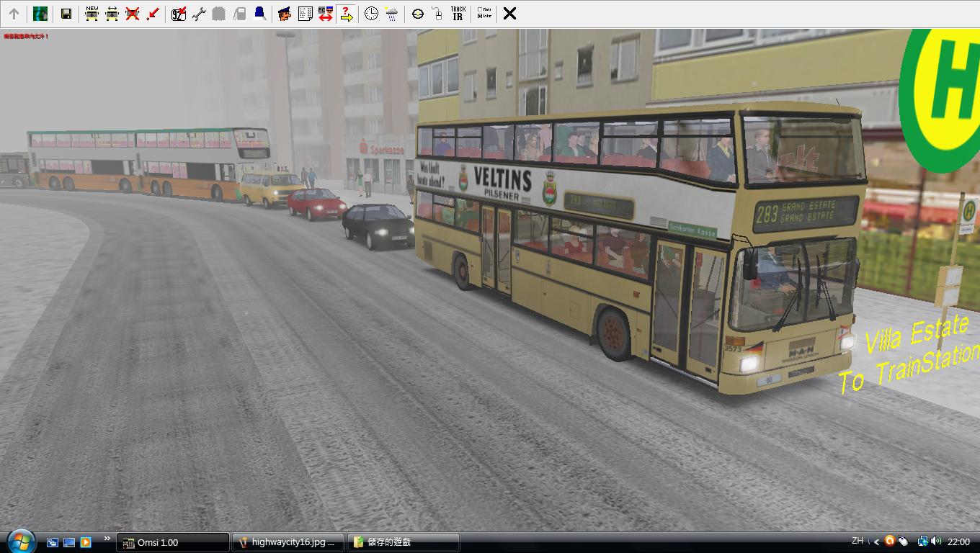Click the Windows Start button
The height and width of the screenshot is (553, 980).
[20, 541]
